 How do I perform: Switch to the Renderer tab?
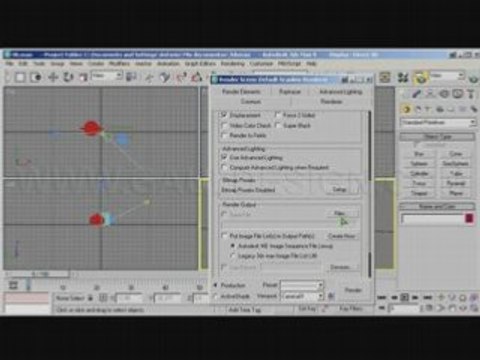[x=331, y=101]
